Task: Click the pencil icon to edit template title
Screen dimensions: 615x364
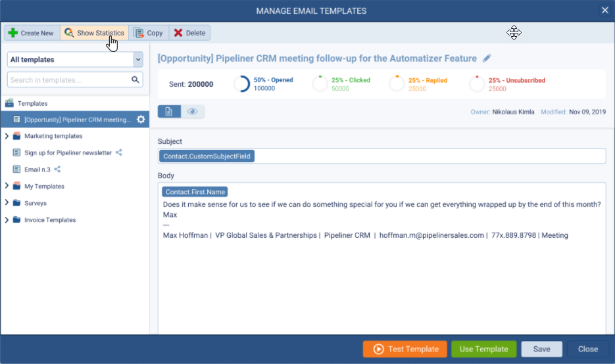Action: [x=487, y=58]
